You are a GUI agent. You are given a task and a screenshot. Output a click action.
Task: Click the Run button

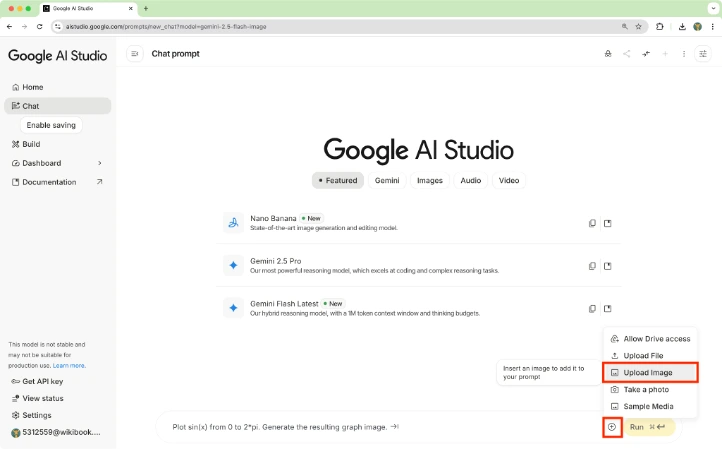tap(648, 427)
